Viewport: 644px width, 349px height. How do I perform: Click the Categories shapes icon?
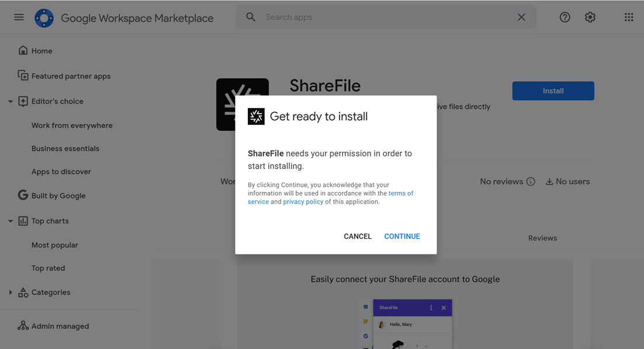click(23, 292)
